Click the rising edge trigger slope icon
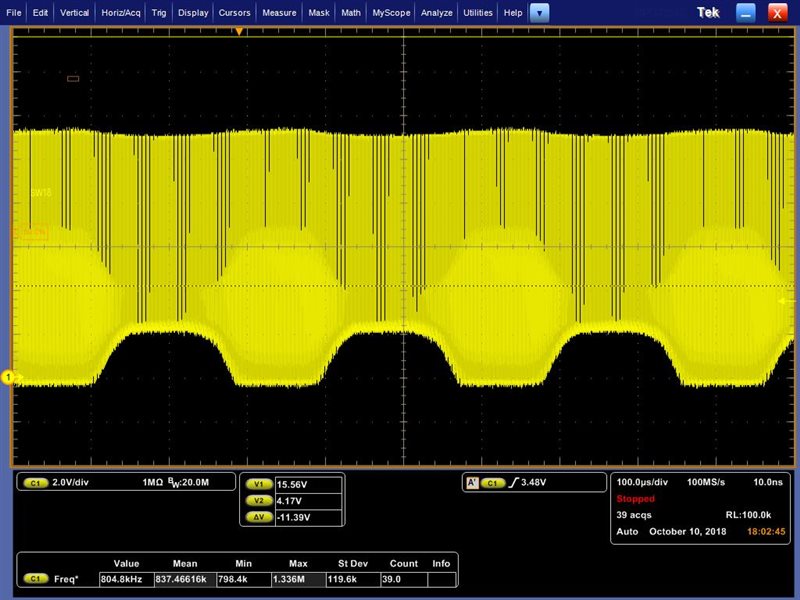 click(514, 483)
